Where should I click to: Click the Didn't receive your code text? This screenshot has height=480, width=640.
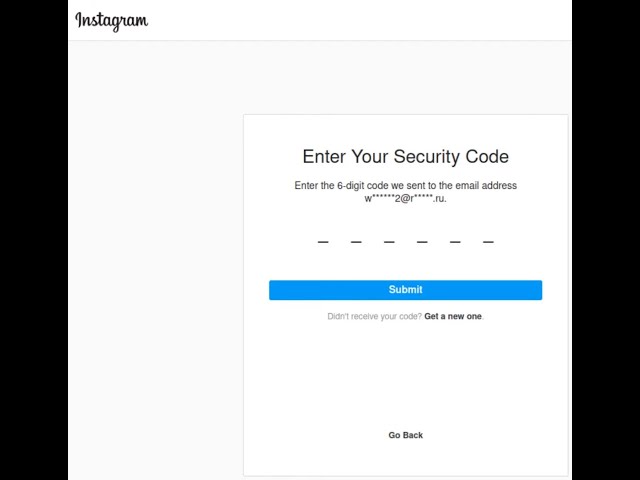(374, 316)
